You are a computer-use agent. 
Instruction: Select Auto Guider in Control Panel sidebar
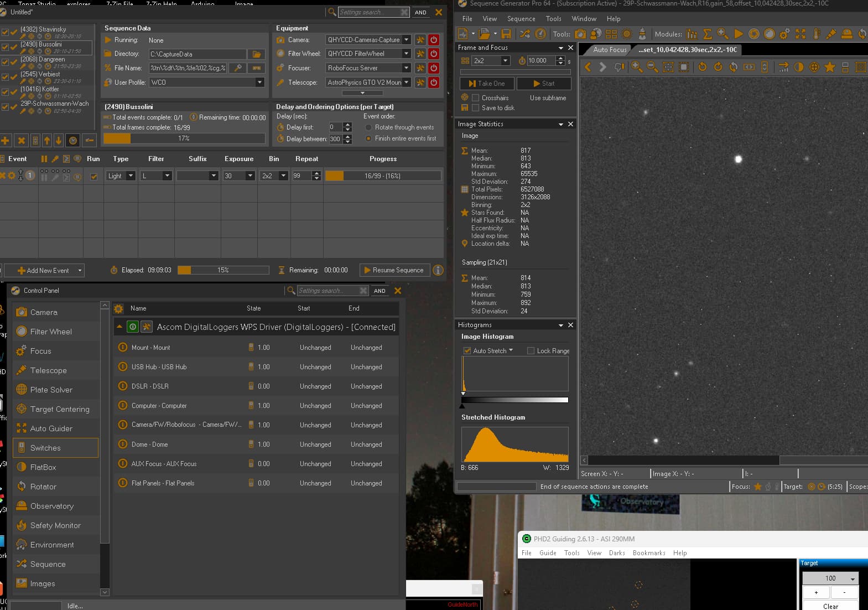pyautogui.click(x=51, y=428)
